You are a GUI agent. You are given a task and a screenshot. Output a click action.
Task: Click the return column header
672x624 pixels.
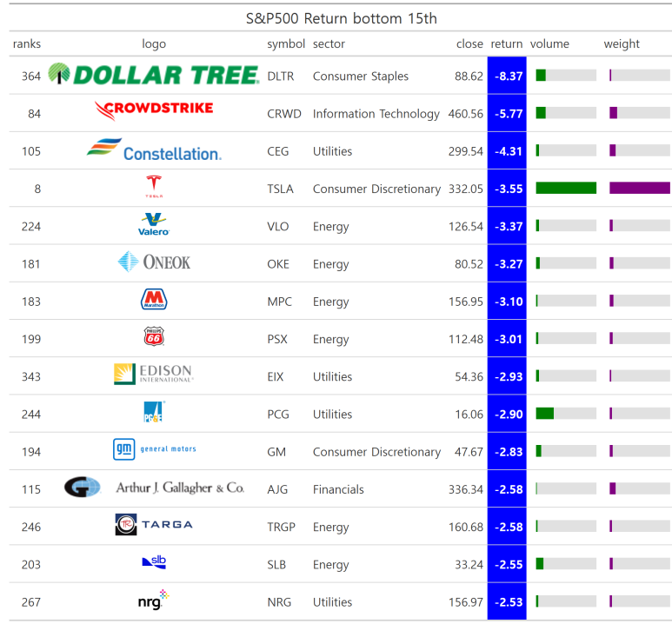tap(507, 43)
